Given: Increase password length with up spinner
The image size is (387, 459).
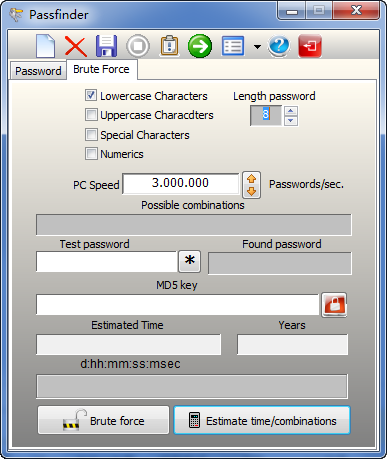Looking at the screenshot, I should [291, 111].
